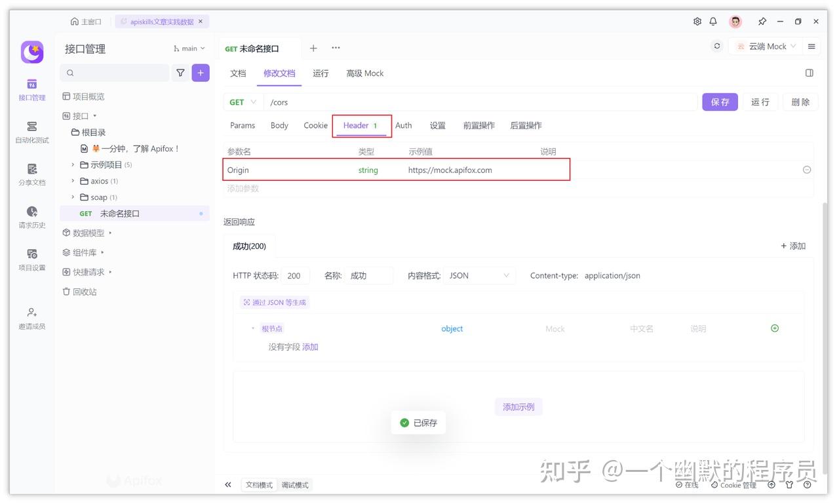This screenshot has width=839, height=504.
Task: Open the filter icon beside the search box
Action: (x=180, y=73)
